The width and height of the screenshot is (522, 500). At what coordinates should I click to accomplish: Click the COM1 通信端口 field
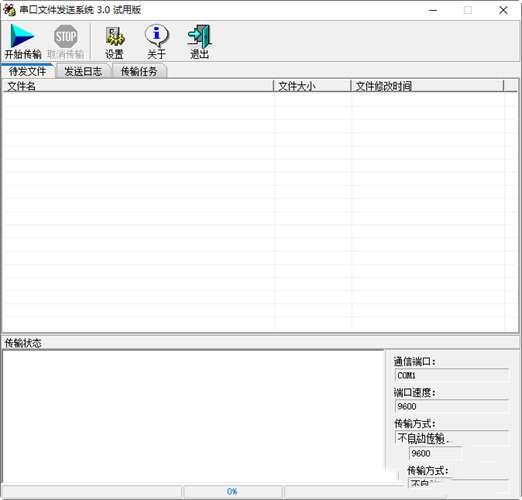point(451,375)
